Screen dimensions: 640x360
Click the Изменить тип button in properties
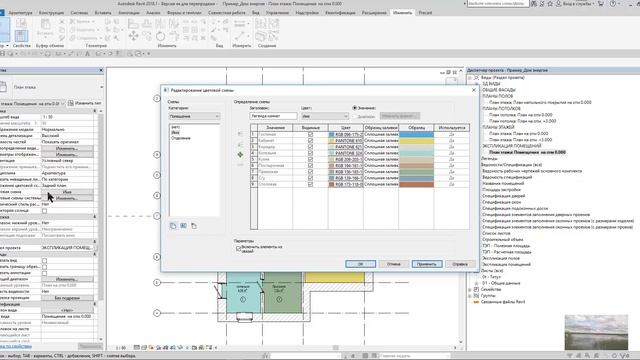[84, 103]
